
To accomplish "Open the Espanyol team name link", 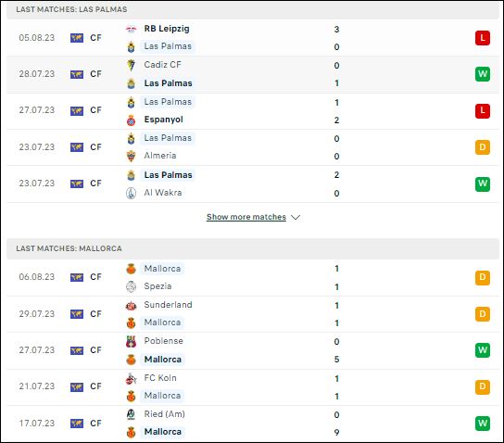I will [x=164, y=120].
